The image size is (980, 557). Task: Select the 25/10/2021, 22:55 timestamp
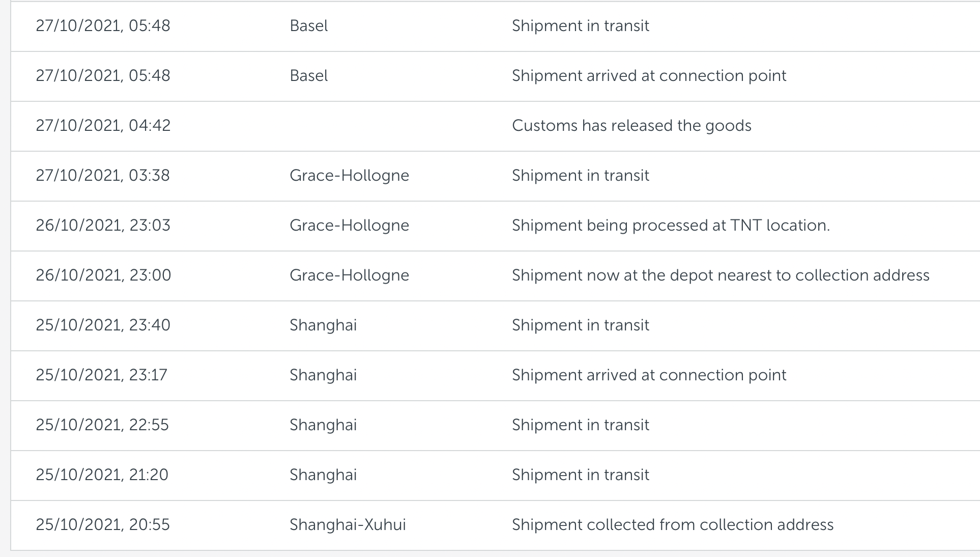tap(102, 425)
